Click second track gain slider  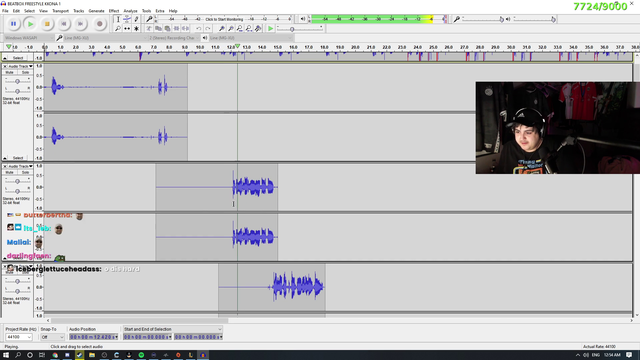click(x=17, y=181)
